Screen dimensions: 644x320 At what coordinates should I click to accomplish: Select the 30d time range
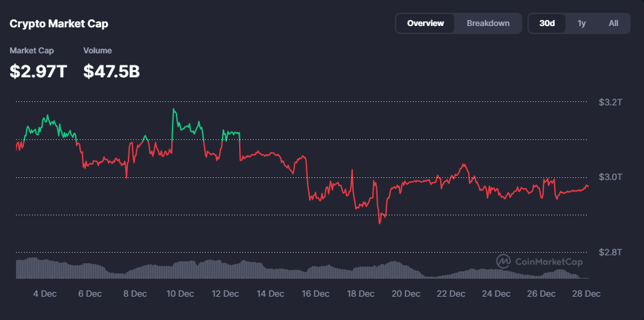coord(547,23)
